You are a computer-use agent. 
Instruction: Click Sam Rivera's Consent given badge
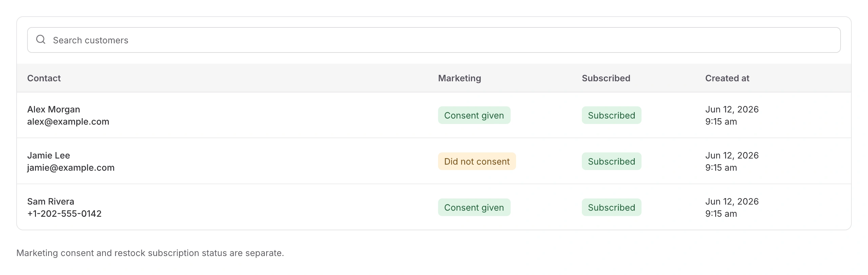[474, 207]
